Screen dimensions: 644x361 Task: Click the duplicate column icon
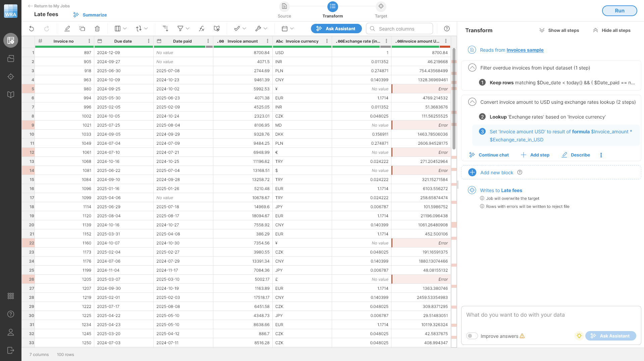(82, 29)
